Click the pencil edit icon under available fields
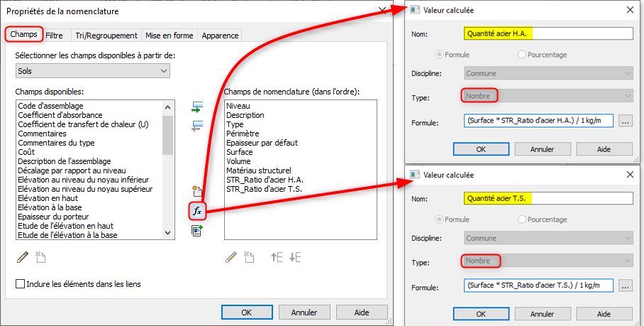This screenshot has width=644, height=326. point(23,257)
